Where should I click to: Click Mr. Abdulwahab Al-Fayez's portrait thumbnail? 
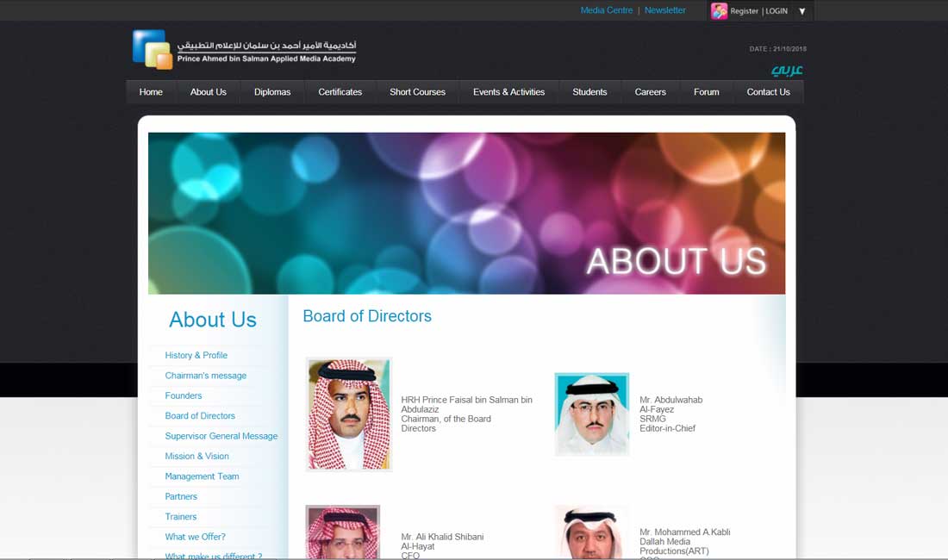pyautogui.click(x=592, y=414)
